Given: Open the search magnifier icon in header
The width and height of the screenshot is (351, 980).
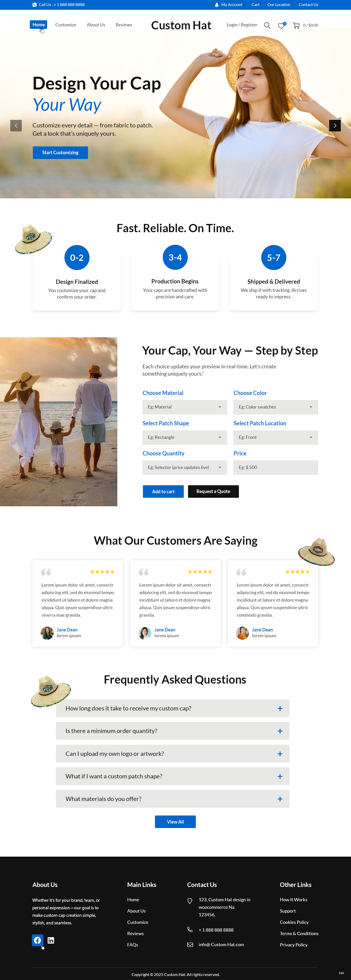Looking at the screenshot, I should (267, 26).
